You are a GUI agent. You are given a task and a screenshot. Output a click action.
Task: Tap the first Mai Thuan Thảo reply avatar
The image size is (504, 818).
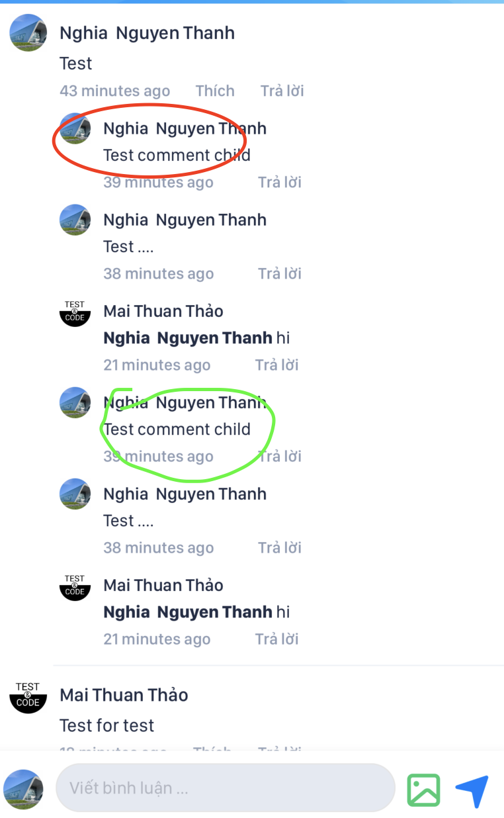[75, 311]
